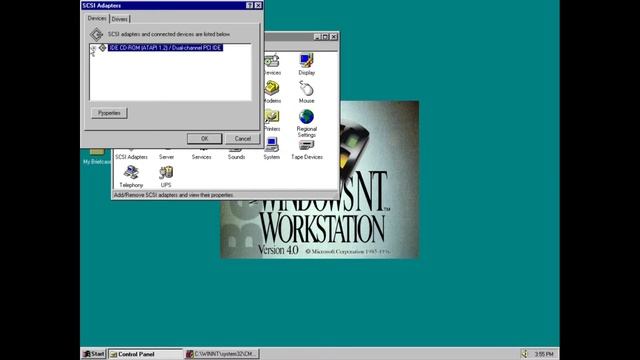Open the UPS icon in Control Panel
Image resolution: width=640 pixels, height=360 pixels.
(166, 173)
